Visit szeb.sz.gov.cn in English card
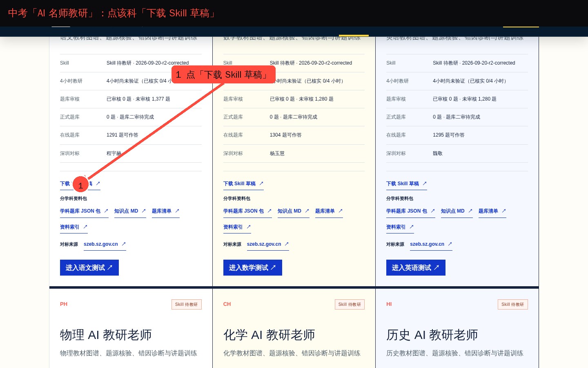The image size is (588, 368). [x=431, y=245]
